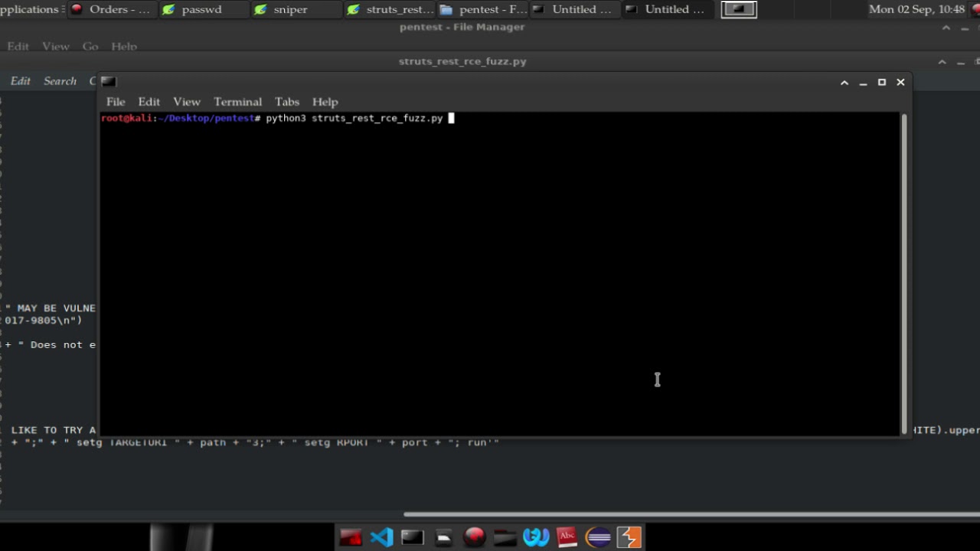
Task: Open the Go menu of the File Manager window
Action: pos(90,47)
